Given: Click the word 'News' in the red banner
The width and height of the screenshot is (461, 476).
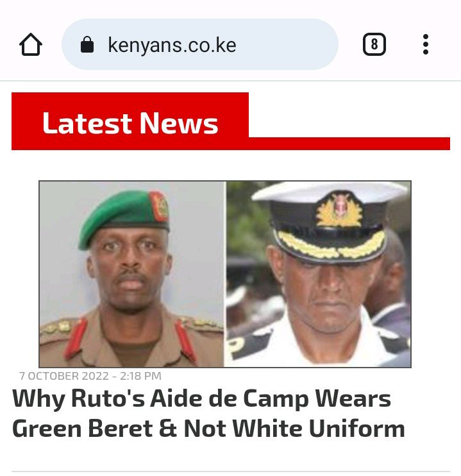Looking at the screenshot, I should pos(179,123).
